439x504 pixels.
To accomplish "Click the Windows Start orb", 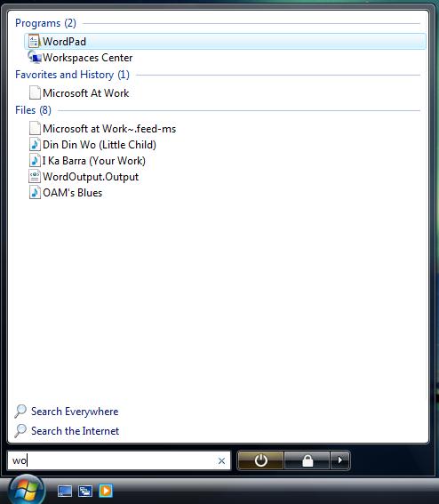I will click(x=26, y=490).
